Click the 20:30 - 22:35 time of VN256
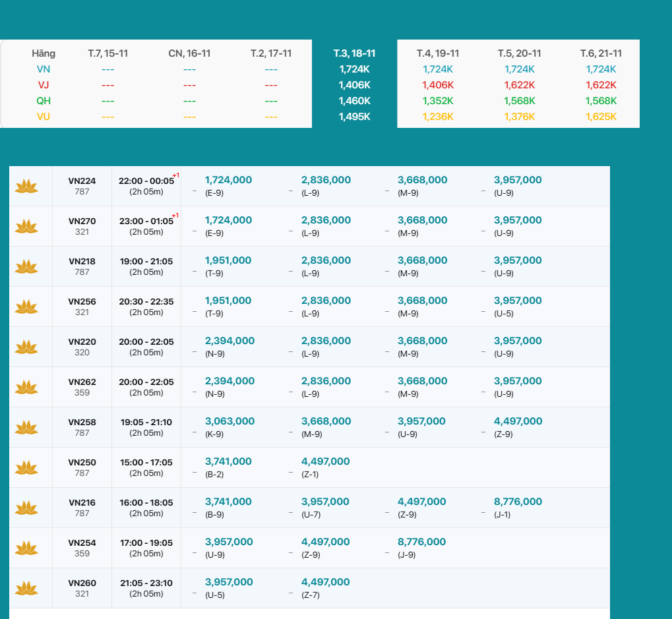The width and height of the screenshot is (672, 619). 146,301
